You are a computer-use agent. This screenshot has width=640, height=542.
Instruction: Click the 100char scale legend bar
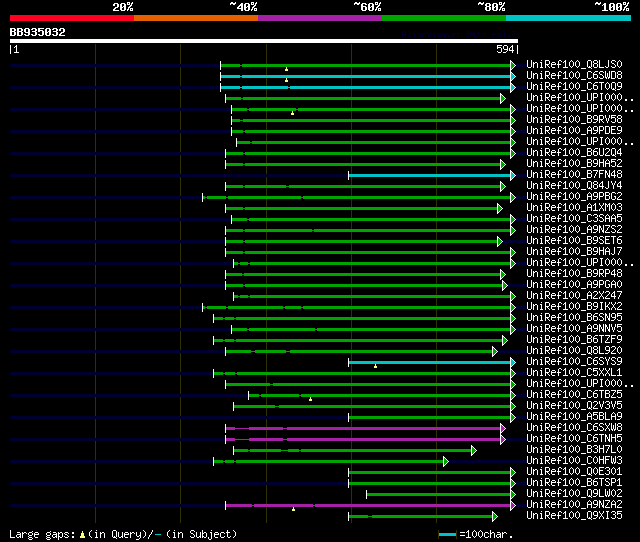coord(447,534)
